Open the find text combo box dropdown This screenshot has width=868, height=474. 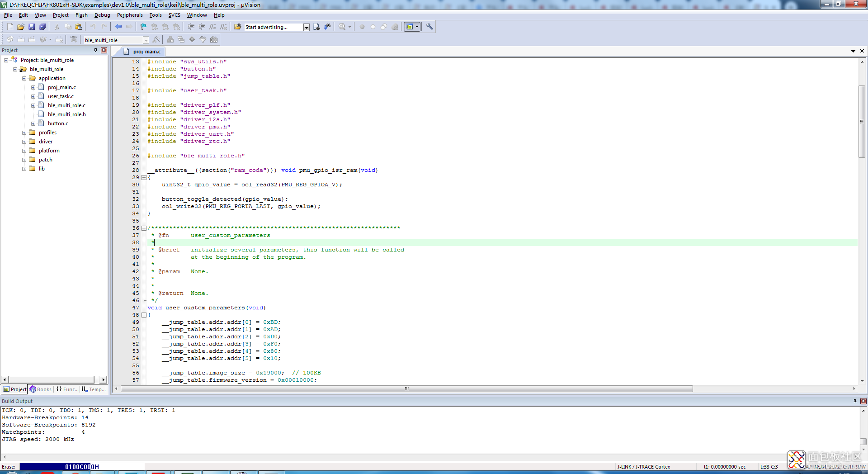click(307, 28)
